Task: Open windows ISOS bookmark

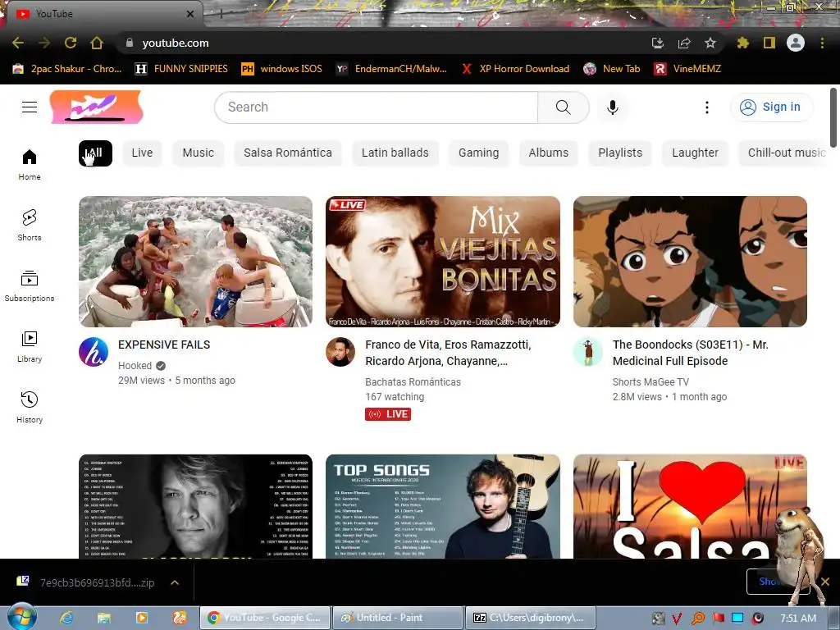Action: pos(282,69)
